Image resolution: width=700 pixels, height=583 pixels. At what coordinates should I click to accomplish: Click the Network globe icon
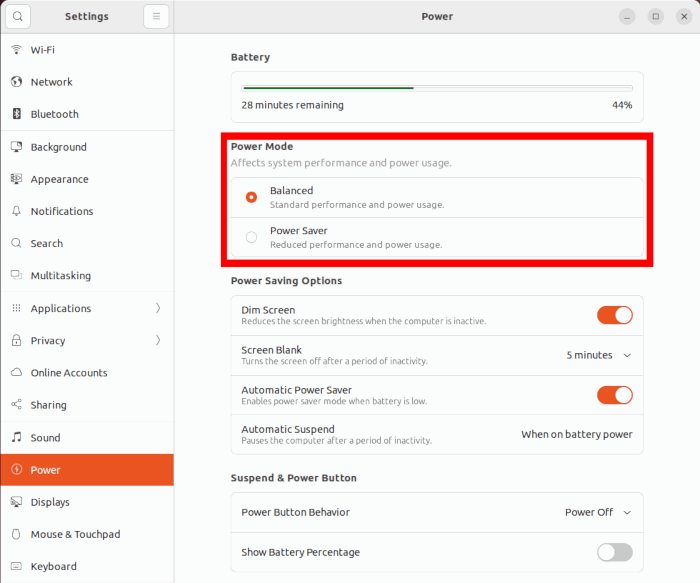tap(17, 82)
